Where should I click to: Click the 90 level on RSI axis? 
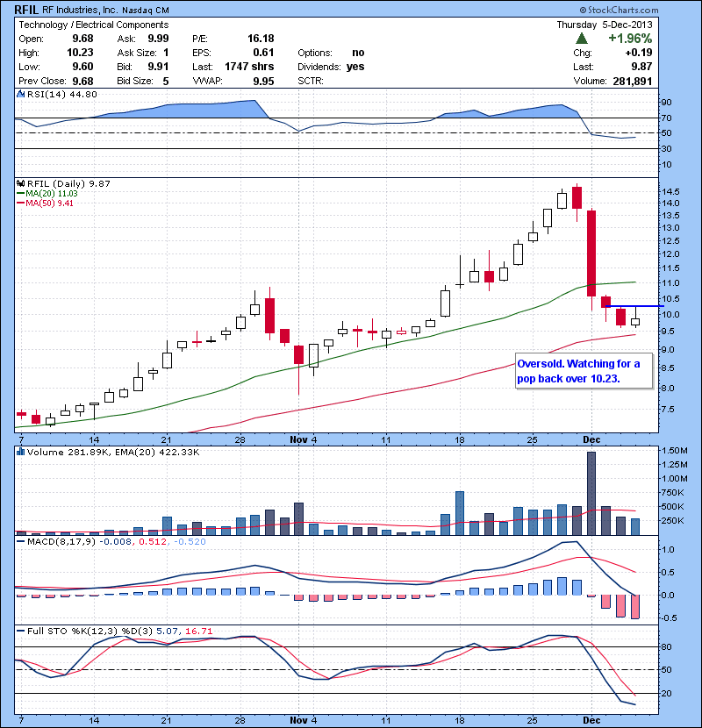pyautogui.click(x=666, y=102)
